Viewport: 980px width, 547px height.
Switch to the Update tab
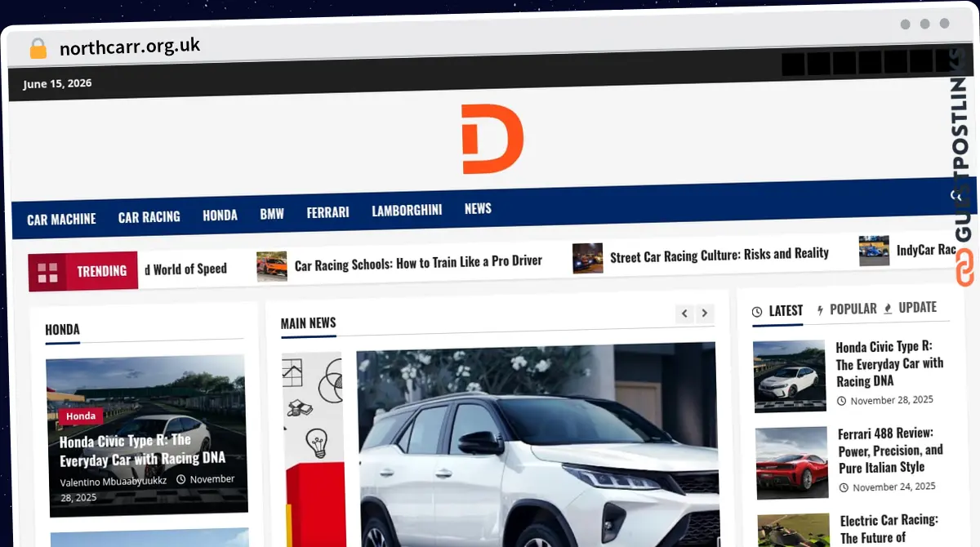point(917,308)
